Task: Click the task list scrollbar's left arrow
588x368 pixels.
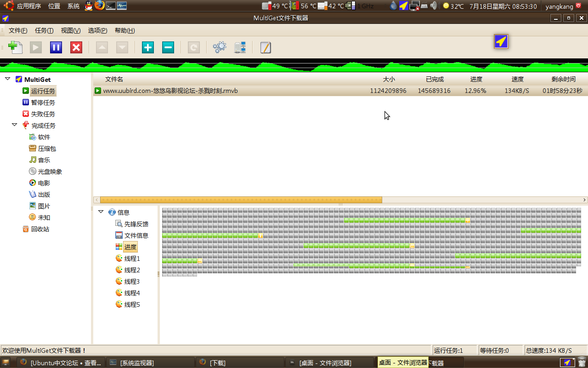Action: tap(96, 200)
